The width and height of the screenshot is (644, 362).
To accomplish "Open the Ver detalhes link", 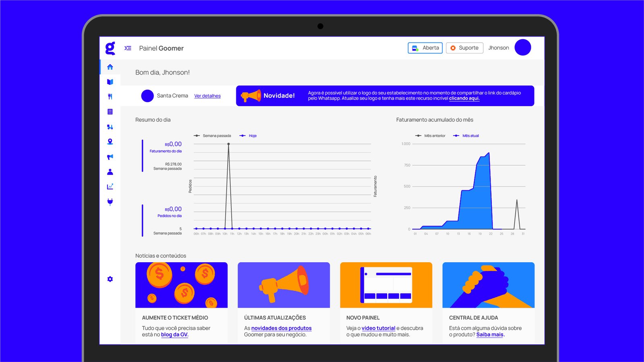I will (x=207, y=96).
